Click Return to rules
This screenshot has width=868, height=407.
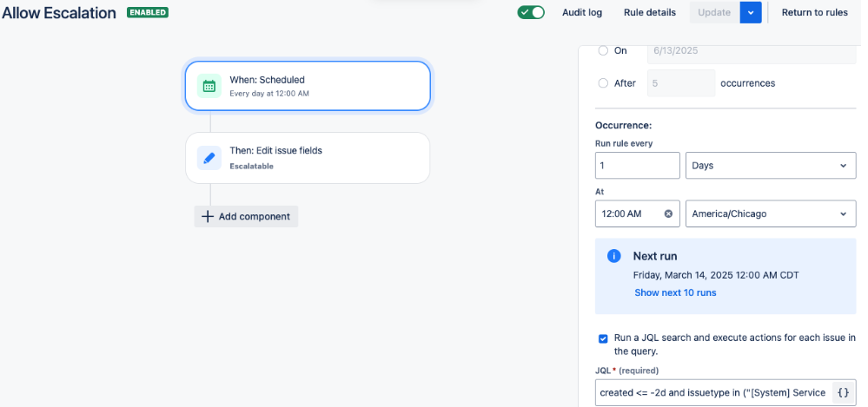[x=815, y=12]
